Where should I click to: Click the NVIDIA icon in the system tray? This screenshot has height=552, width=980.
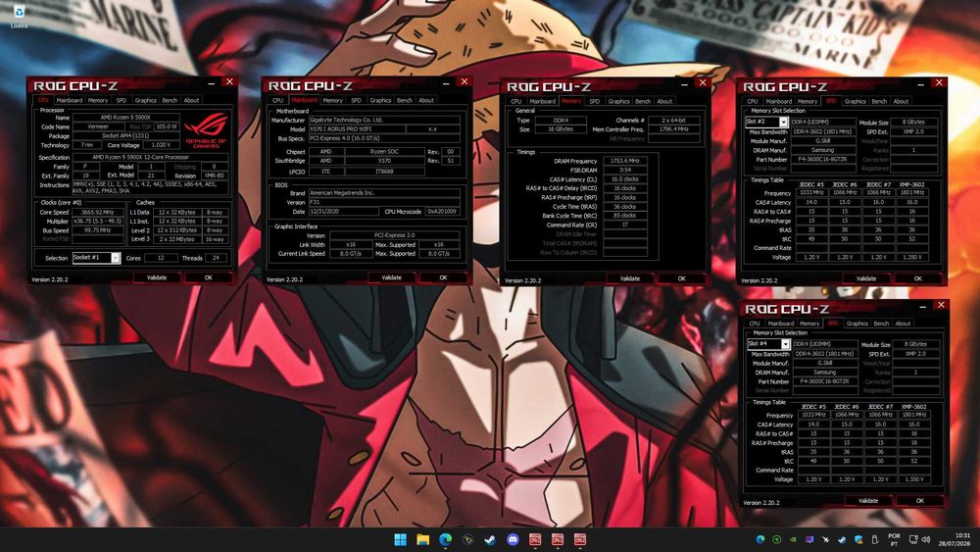pyautogui.click(x=793, y=539)
